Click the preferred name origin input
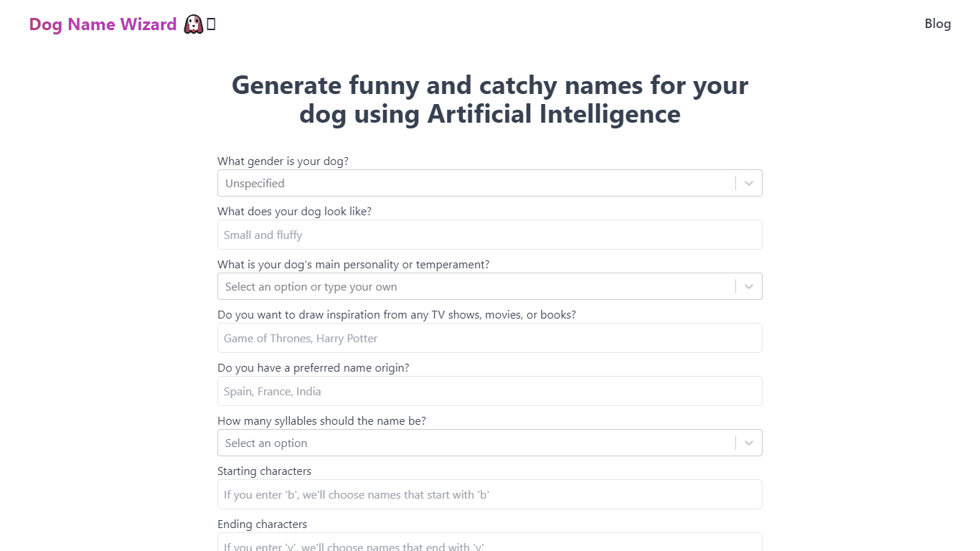This screenshot has width=980, height=551. tap(490, 391)
